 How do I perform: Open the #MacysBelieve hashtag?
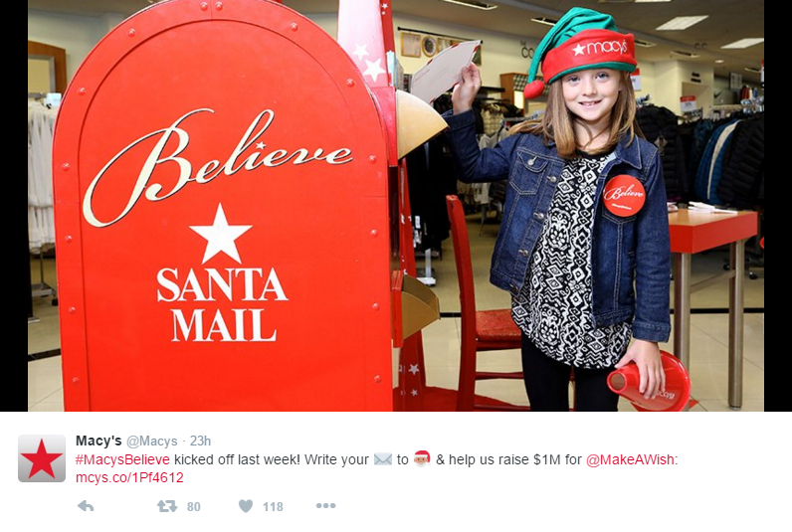coord(122,459)
